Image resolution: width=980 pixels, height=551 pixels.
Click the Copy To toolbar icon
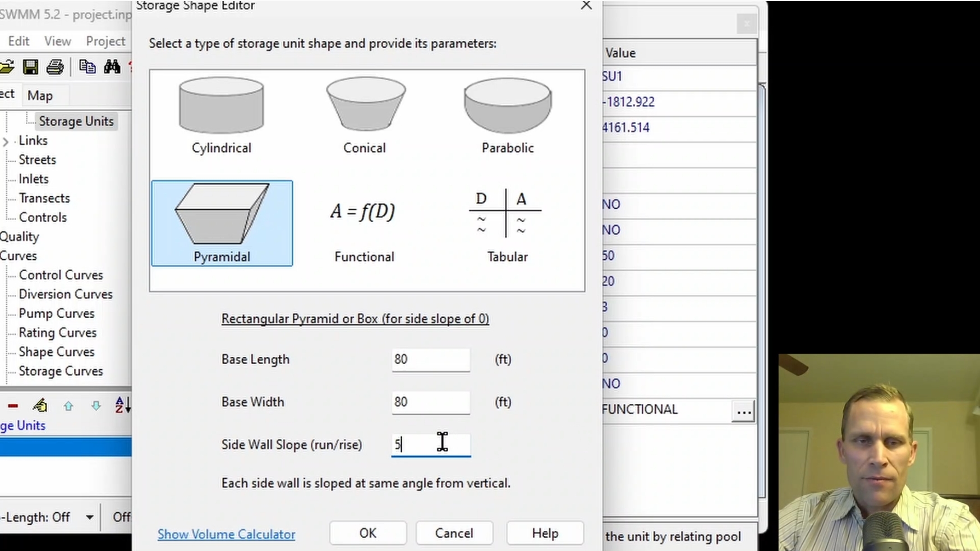point(87,67)
